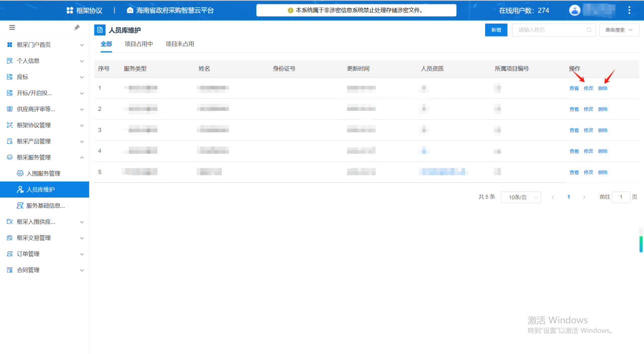The width and height of the screenshot is (644, 354).
Task: Click the 新增 button
Action: [x=496, y=30]
